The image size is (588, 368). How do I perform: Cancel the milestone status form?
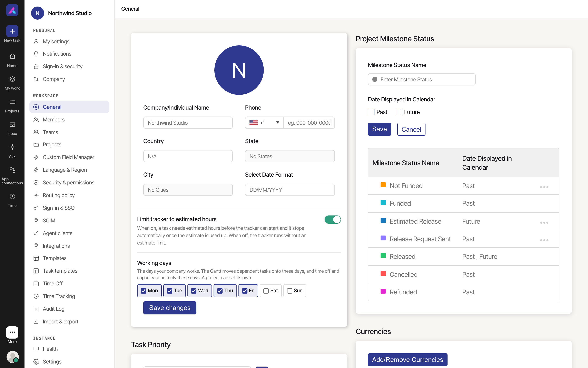411,129
